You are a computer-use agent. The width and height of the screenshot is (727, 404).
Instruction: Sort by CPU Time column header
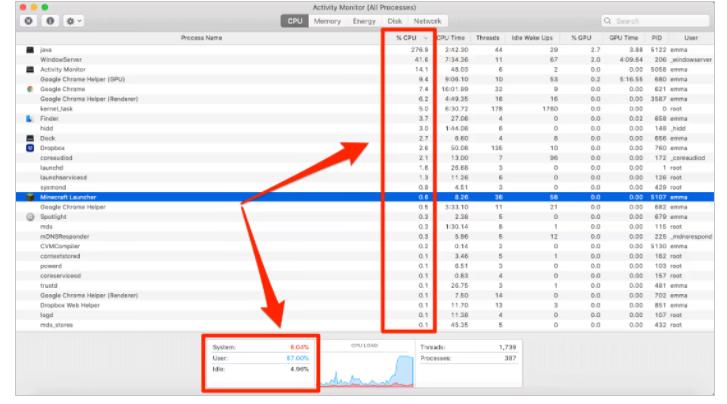pyautogui.click(x=451, y=38)
